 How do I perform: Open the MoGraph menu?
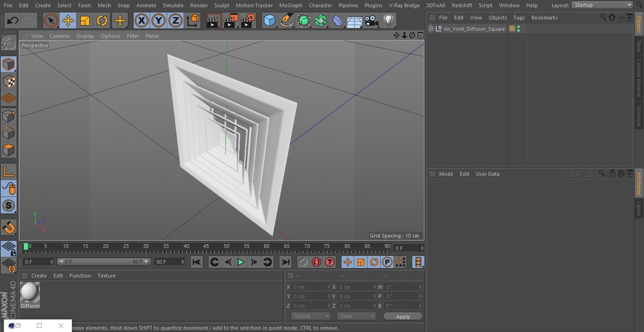tap(290, 5)
